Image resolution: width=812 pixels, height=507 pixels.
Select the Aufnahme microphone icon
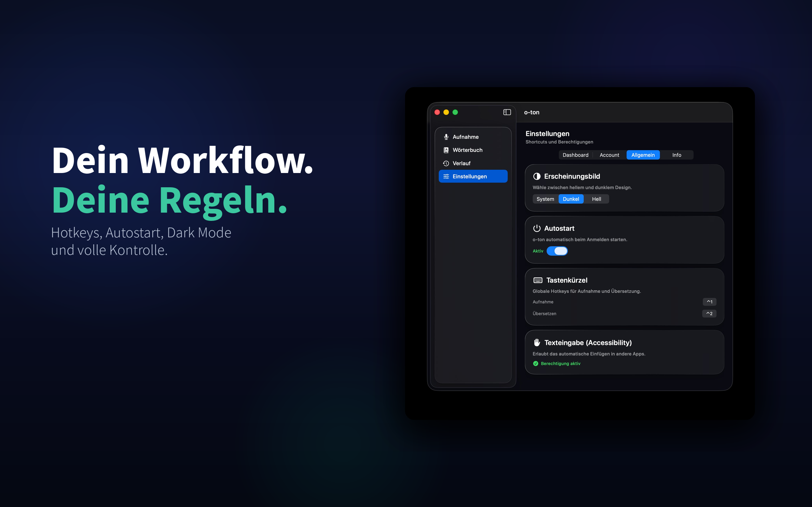(446, 137)
